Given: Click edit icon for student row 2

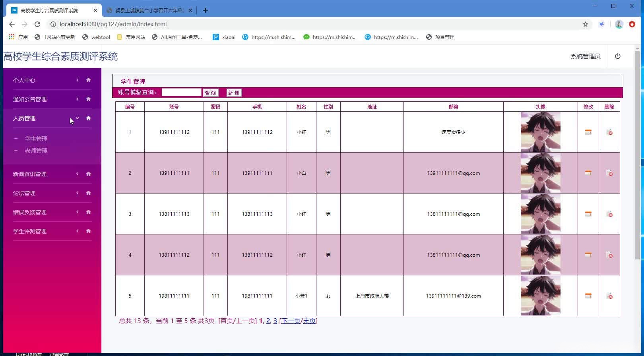Looking at the screenshot, I should (588, 173).
